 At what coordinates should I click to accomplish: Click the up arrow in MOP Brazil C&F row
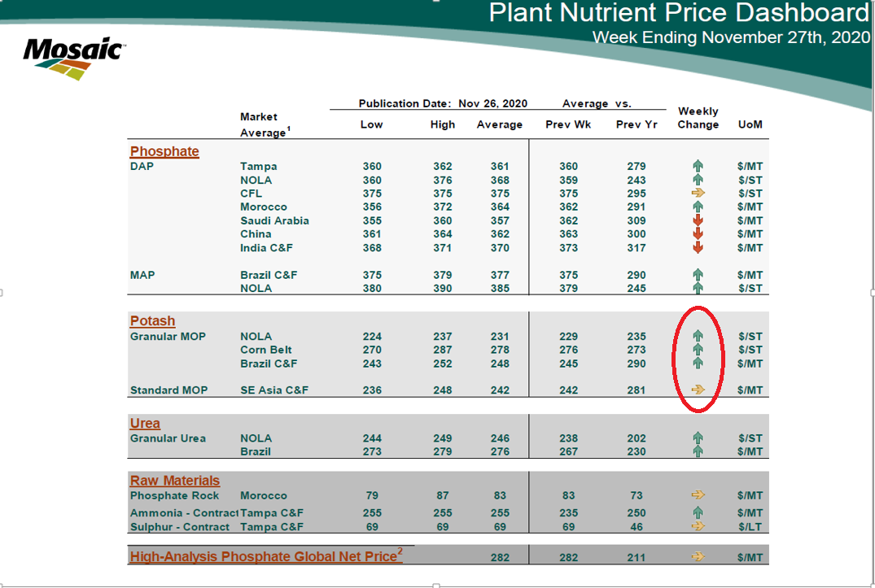pos(698,363)
